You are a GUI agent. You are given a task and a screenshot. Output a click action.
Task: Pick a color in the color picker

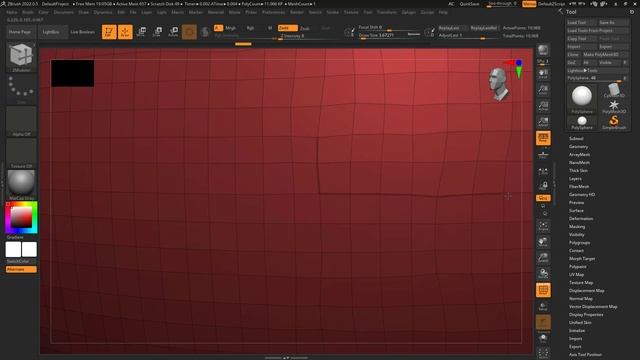(21, 217)
